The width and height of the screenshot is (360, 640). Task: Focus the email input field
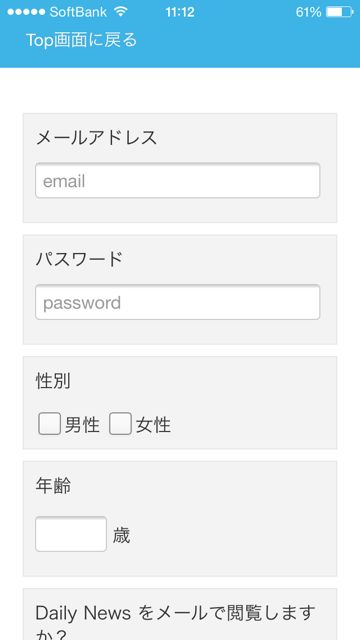(178, 180)
